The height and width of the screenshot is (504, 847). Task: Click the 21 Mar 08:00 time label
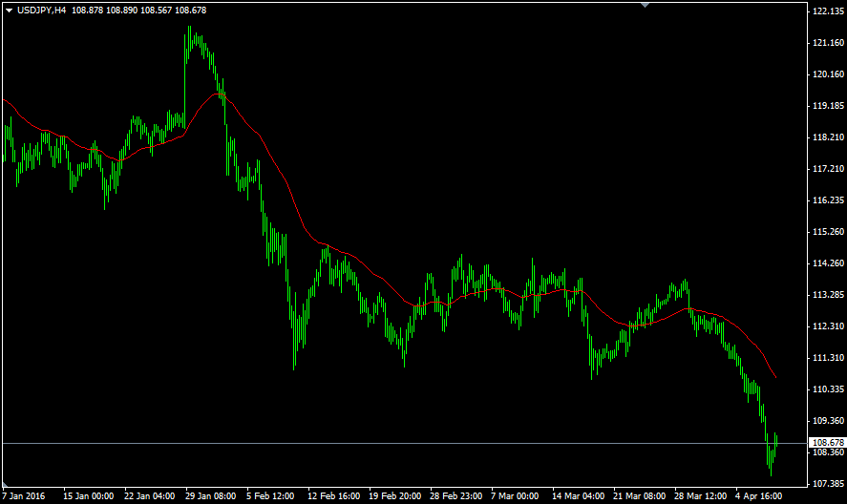click(639, 496)
